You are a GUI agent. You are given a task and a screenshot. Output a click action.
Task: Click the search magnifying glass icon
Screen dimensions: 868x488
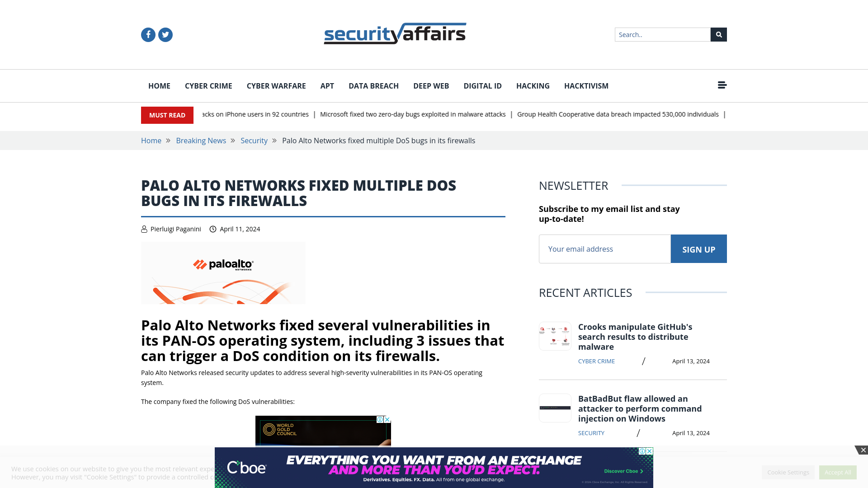click(718, 34)
